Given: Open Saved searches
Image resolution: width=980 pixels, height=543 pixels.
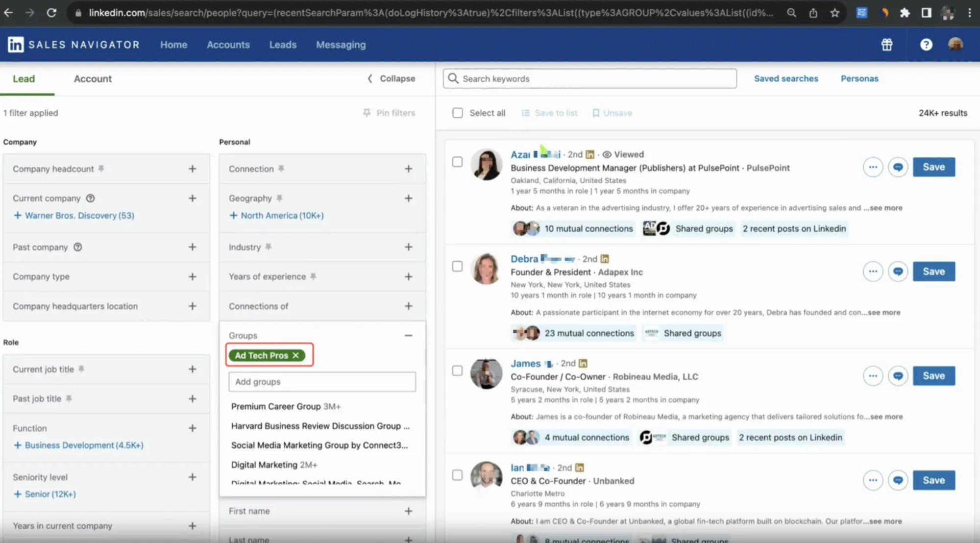Looking at the screenshot, I should point(786,78).
